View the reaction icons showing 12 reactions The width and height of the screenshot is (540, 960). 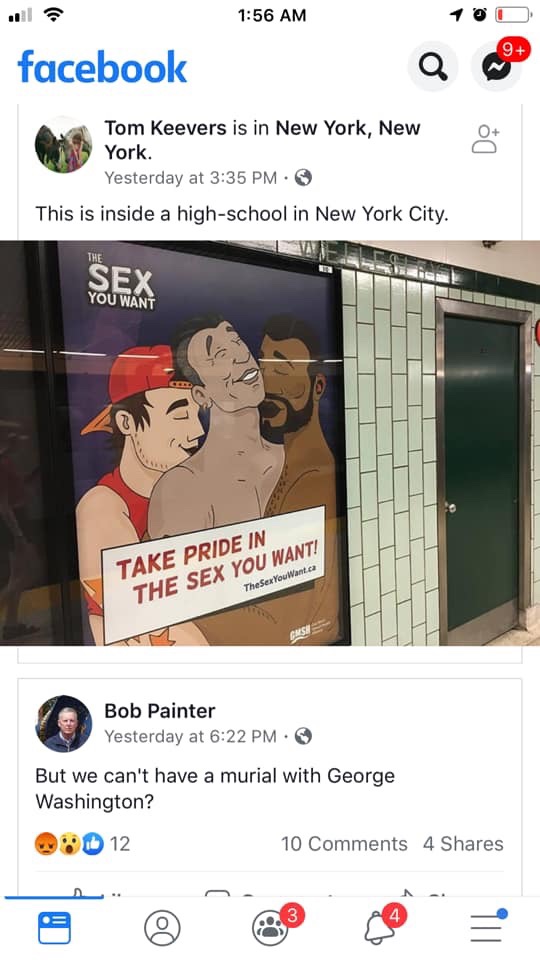[x=83, y=844]
